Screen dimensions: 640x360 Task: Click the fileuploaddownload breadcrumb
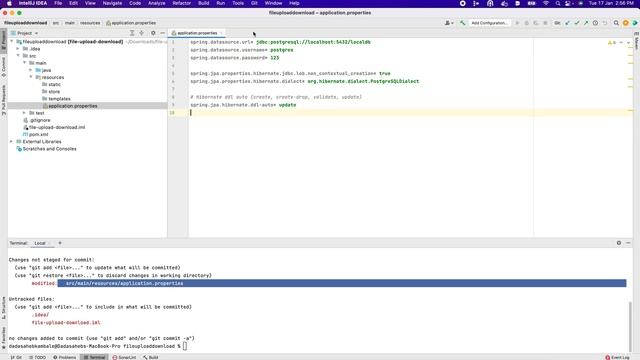[x=25, y=23]
